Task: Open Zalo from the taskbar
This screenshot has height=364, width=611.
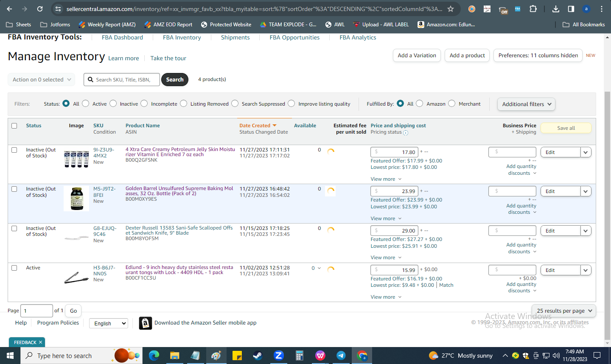Action: (278, 356)
